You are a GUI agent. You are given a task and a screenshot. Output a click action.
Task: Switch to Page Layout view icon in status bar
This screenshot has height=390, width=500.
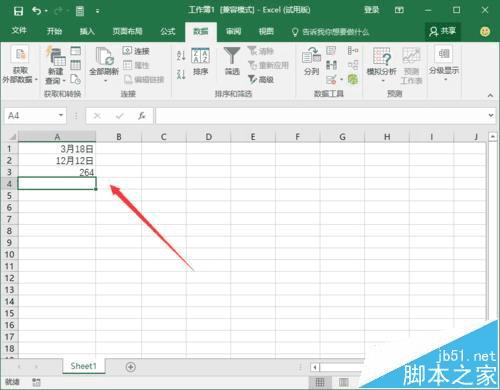[x=344, y=382]
